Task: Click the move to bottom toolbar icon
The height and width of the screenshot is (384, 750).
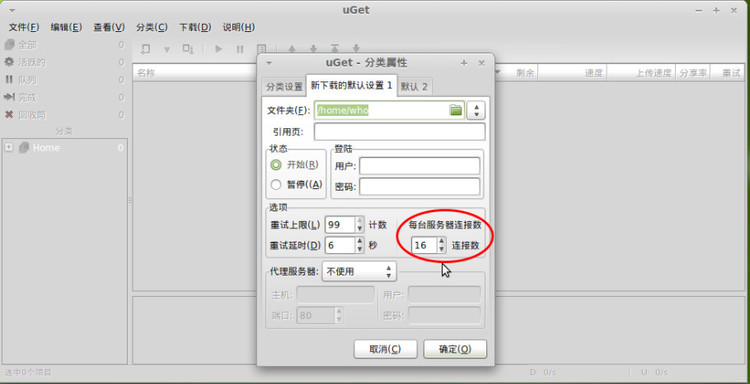Action: pos(356,49)
